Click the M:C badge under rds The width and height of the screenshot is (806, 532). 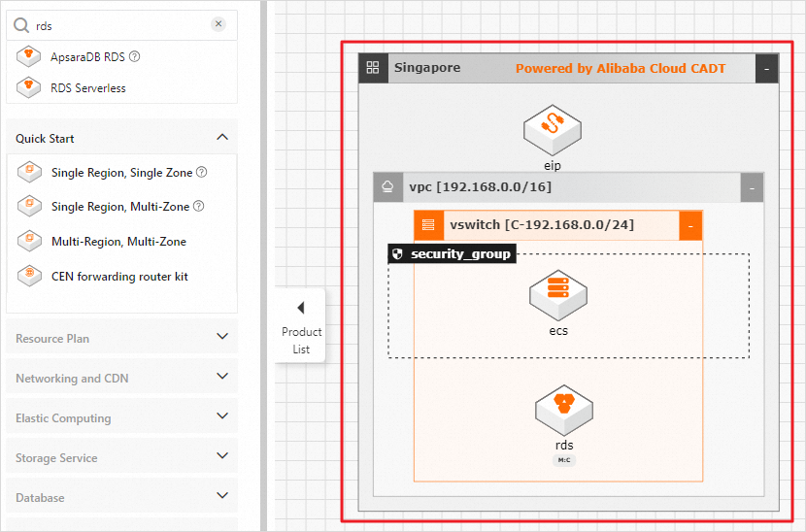pos(564,460)
